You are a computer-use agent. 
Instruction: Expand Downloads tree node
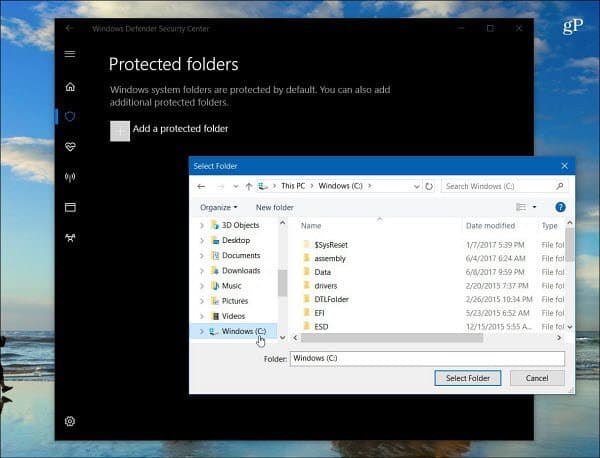tap(202, 271)
